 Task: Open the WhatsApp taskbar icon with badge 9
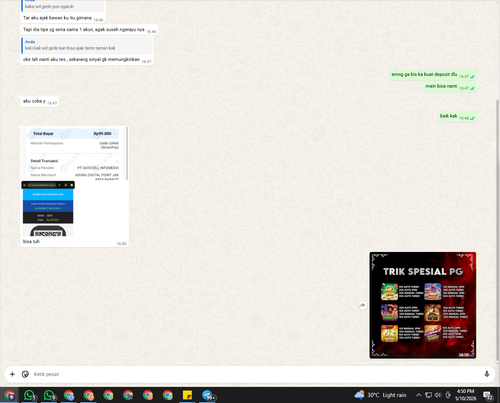coord(49,395)
